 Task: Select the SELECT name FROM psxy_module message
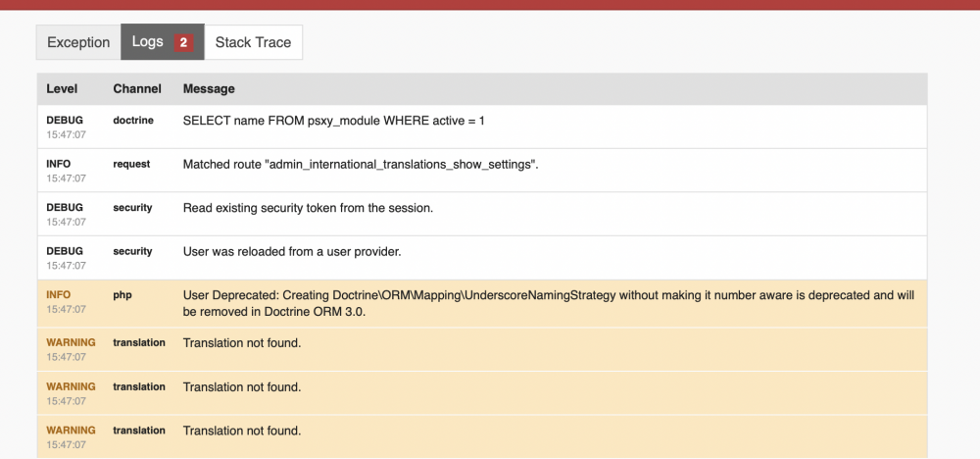click(x=333, y=121)
